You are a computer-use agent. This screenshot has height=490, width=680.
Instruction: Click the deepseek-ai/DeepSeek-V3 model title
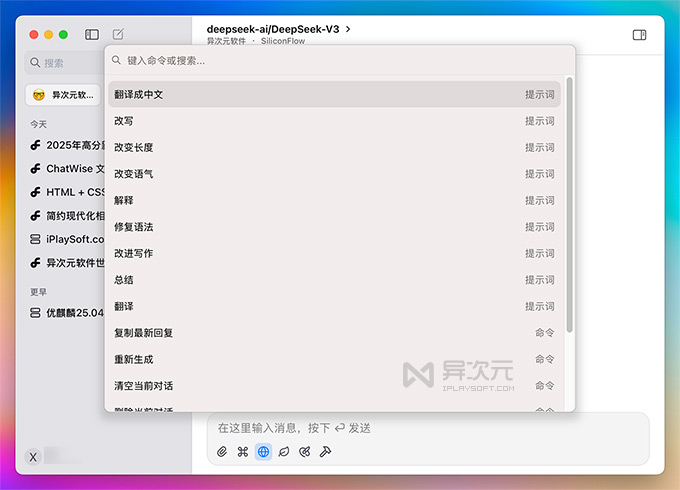(x=273, y=29)
